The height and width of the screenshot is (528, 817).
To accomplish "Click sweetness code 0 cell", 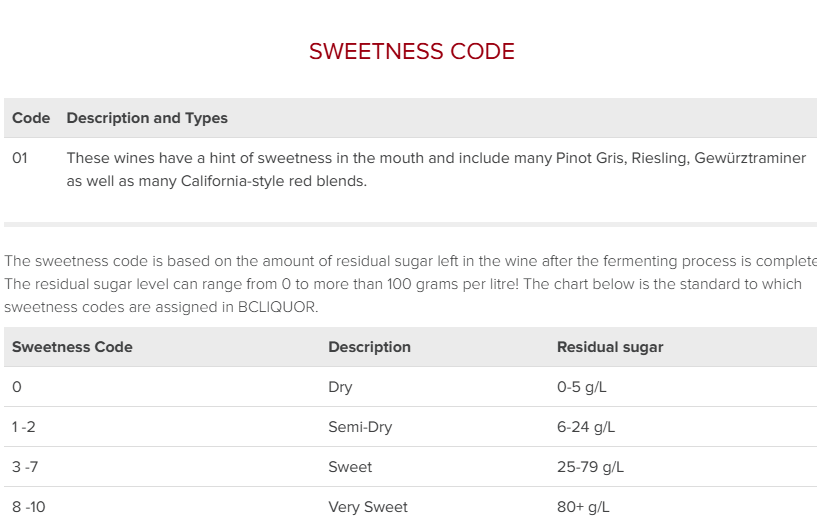I will 17,387.
